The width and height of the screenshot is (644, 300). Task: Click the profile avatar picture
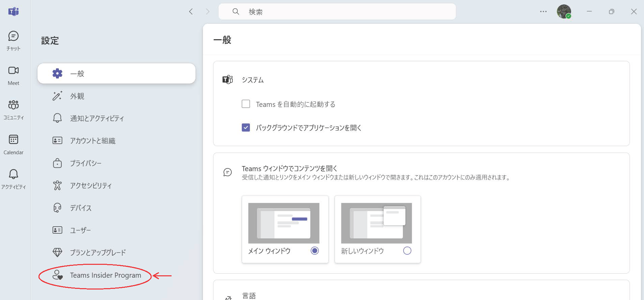tap(564, 11)
